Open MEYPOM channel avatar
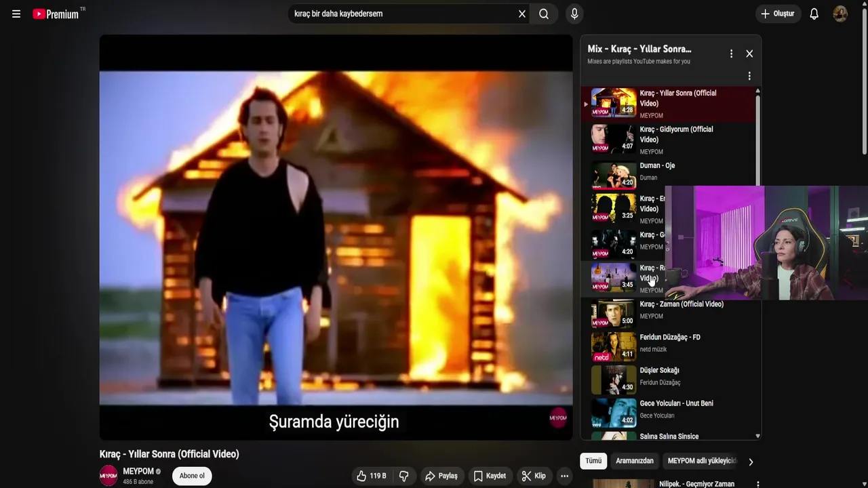 click(x=108, y=476)
